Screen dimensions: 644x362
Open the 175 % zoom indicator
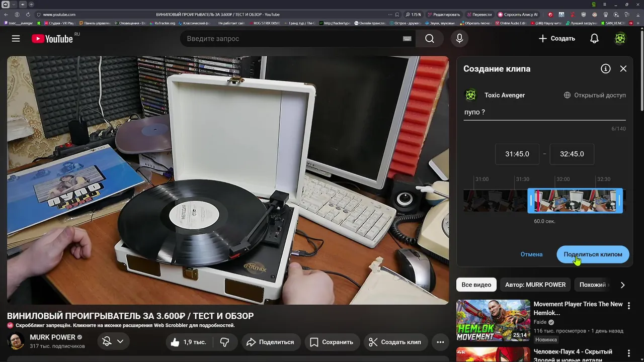coord(413,15)
